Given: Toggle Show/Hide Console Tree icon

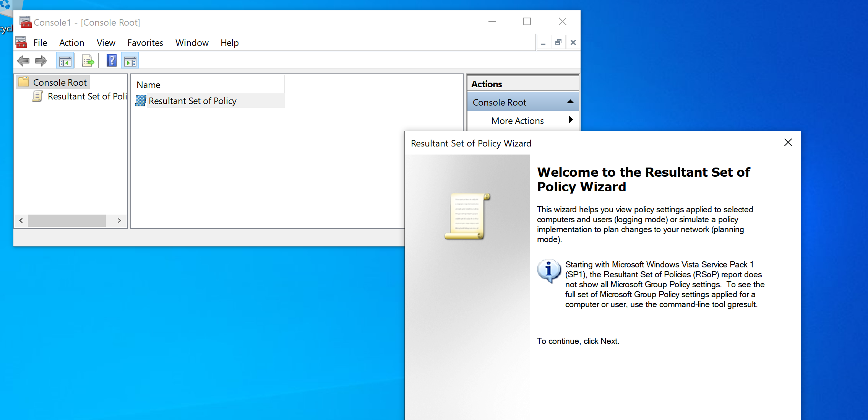Looking at the screenshot, I should [x=65, y=61].
